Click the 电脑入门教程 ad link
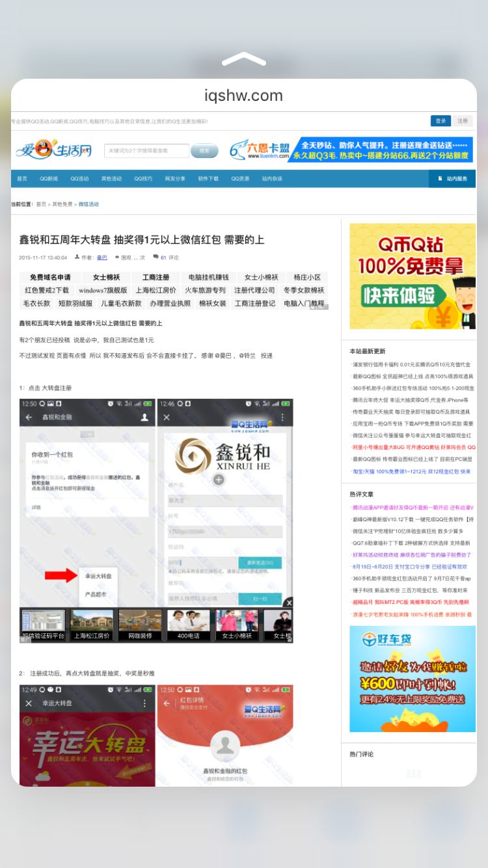The height and width of the screenshot is (868, 488). tap(304, 303)
